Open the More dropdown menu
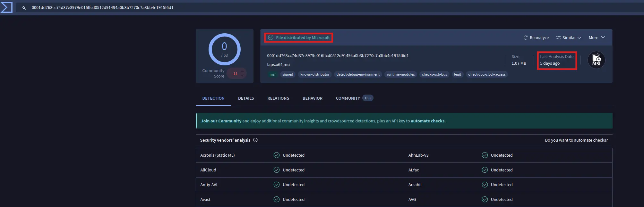The width and height of the screenshot is (644, 207). [x=597, y=38]
